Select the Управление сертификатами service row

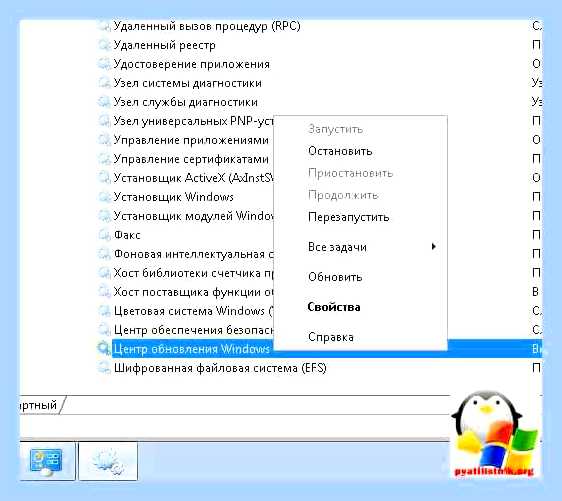click(191, 159)
